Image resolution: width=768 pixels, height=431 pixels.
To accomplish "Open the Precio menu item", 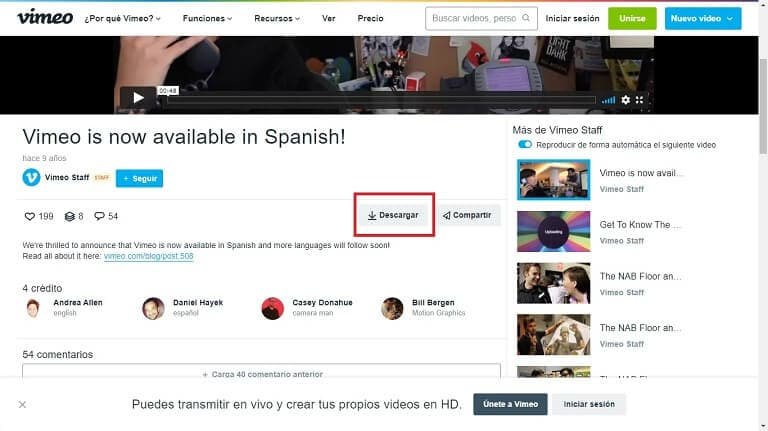I will tap(370, 18).
